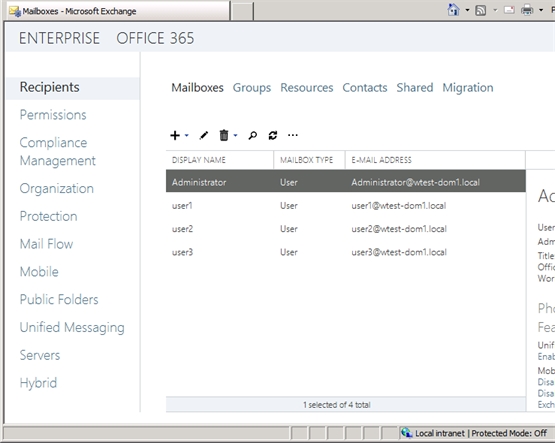555x443 pixels.
Task: Click the ENTERPRISE header link
Action: [59, 38]
